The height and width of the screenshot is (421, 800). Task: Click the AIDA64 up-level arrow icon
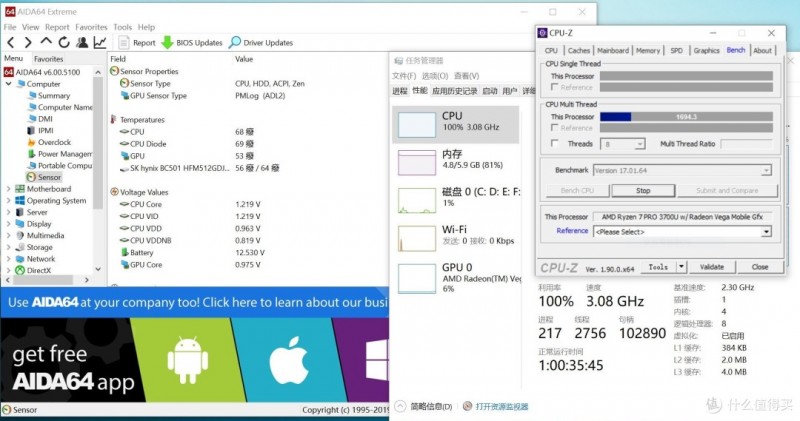coord(46,41)
